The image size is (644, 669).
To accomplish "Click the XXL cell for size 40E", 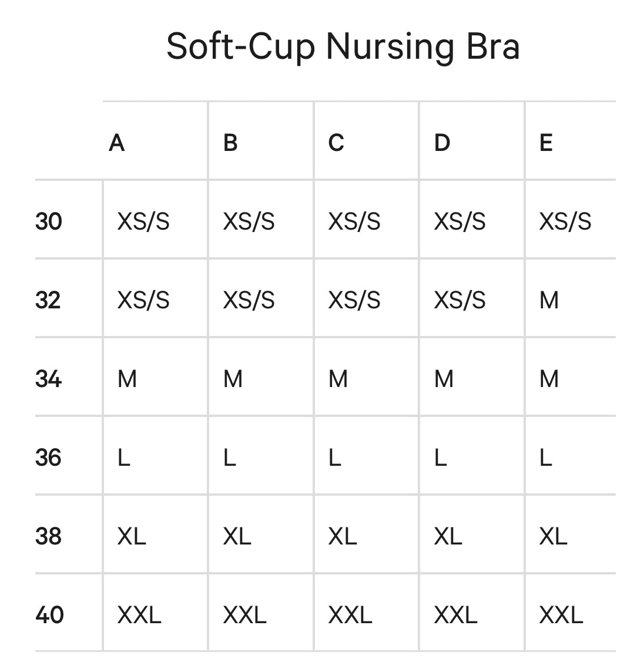I will (x=561, y=615).
